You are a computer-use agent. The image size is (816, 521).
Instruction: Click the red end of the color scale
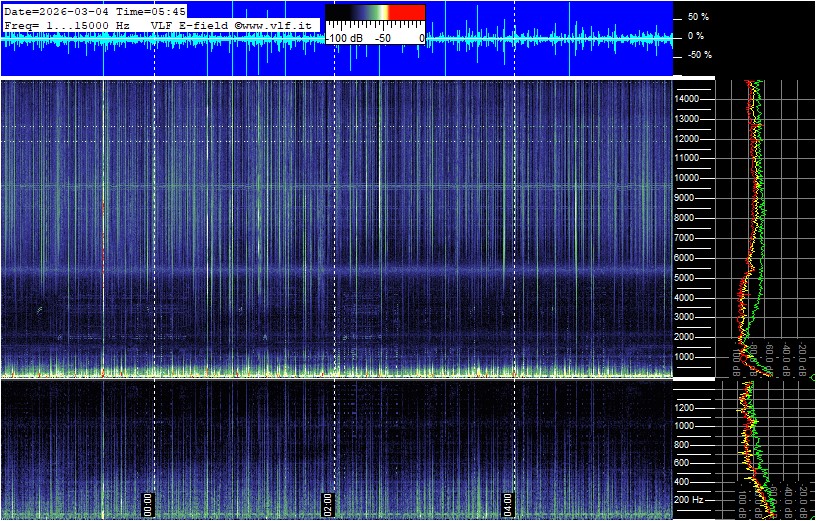point(406,13)
